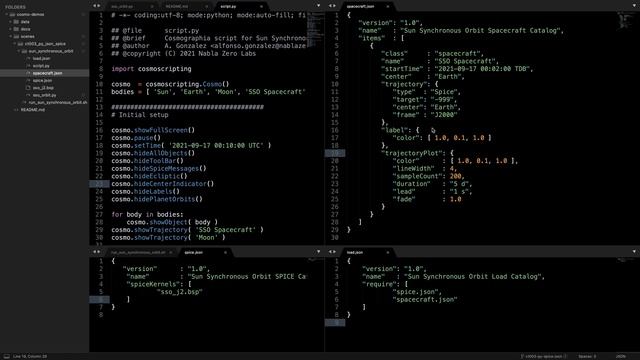The height and width of the screenshot is (360, 640).
Task: Open run_sun_synchronous_orbit.sh in the sidebar
Action: [x=58, y=102]
